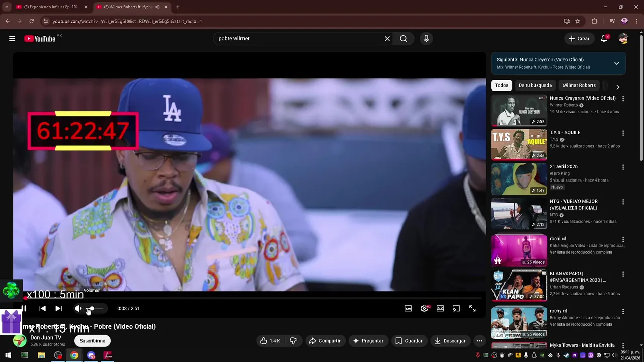The image size is (644, 362).
Task: Toggle subtitles in the player
Action: [408, 308]
